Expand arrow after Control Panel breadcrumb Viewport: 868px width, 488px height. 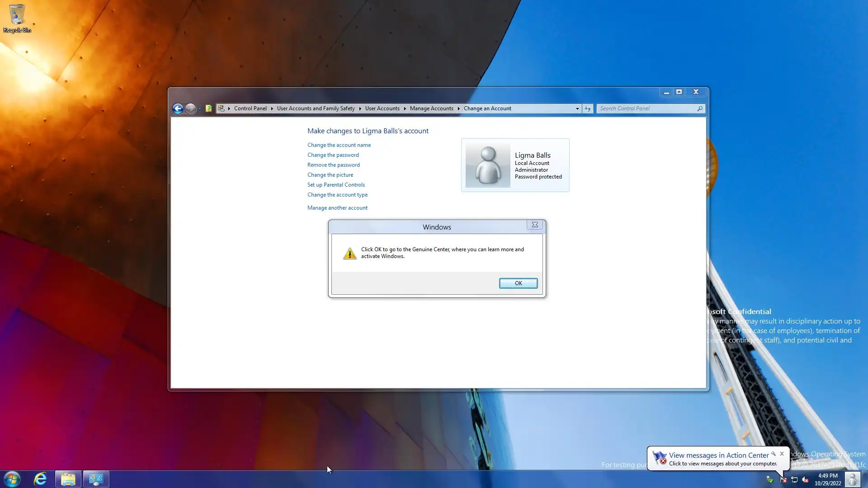pos(272,108)
